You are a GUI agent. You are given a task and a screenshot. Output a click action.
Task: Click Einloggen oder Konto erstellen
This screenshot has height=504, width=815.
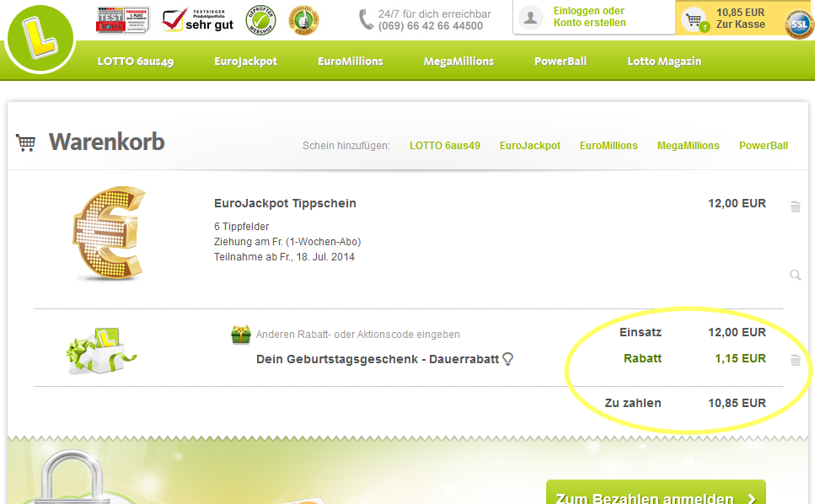pos(589,17)
